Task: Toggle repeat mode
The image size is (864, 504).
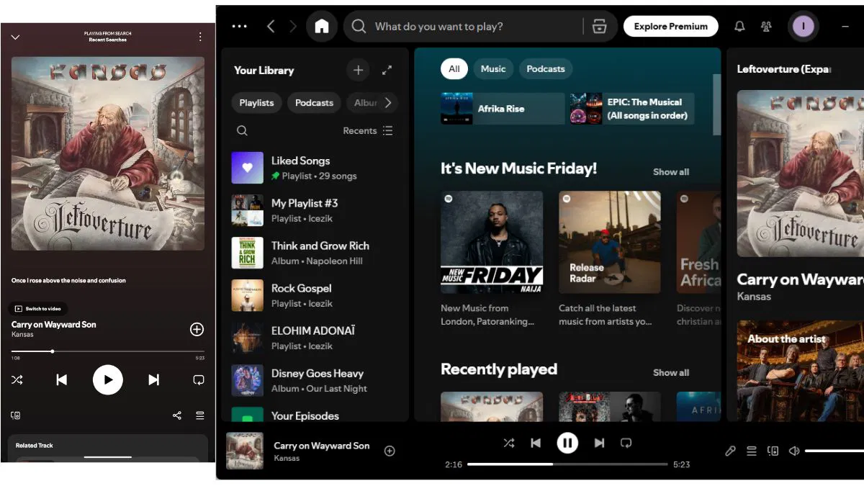Action: (x=626, y=443)
